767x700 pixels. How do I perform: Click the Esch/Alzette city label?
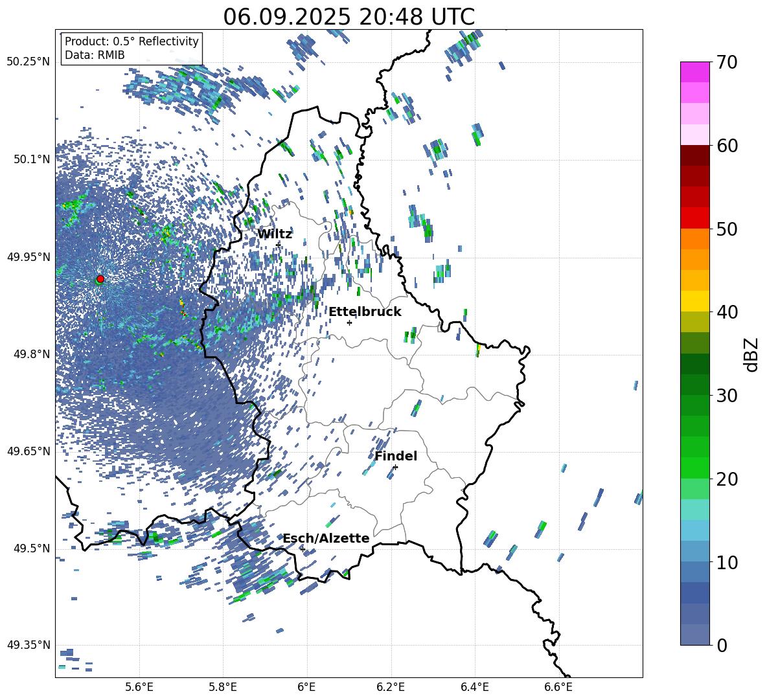(326, 538)
